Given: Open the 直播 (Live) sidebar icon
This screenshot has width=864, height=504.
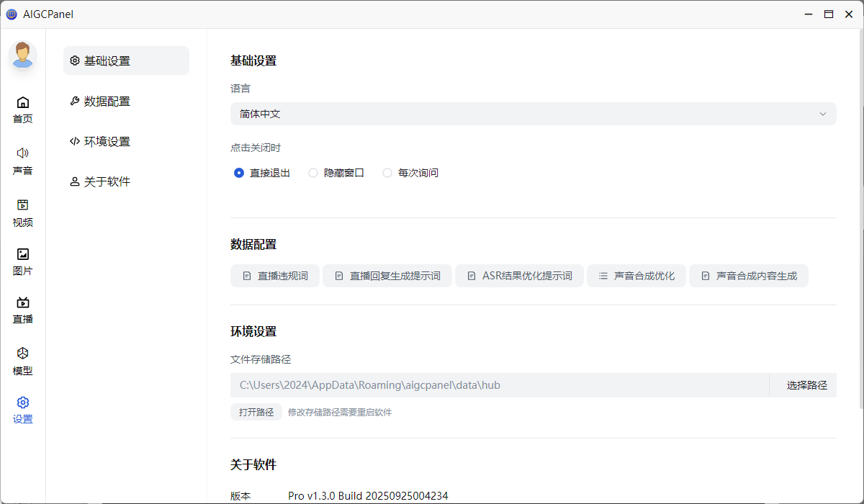Looking at the screenshot, I should (22, 310).
